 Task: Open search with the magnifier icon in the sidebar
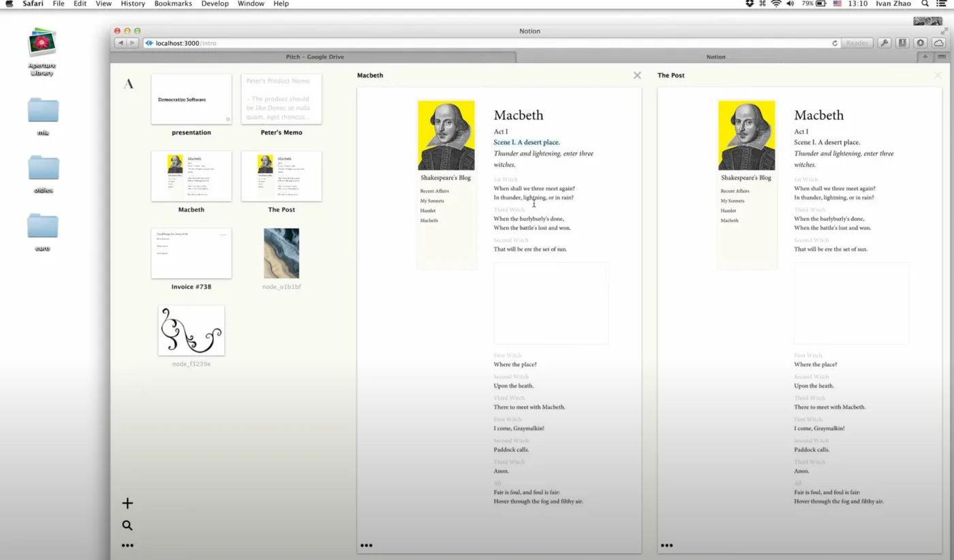point(127,525)
